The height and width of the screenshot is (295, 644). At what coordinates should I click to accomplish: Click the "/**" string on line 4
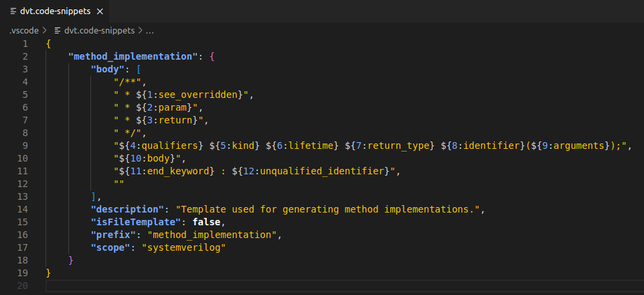pos(128,82)
